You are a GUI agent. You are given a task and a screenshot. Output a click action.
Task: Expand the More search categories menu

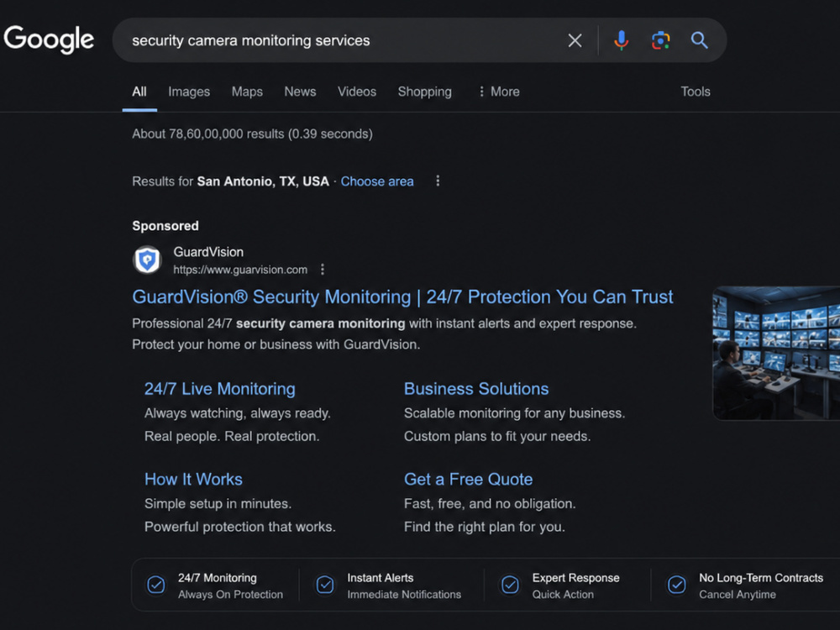tap(499, 92)
